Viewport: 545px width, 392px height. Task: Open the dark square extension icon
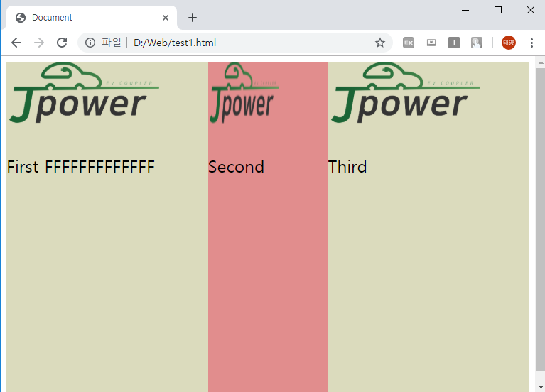(454, 43)
